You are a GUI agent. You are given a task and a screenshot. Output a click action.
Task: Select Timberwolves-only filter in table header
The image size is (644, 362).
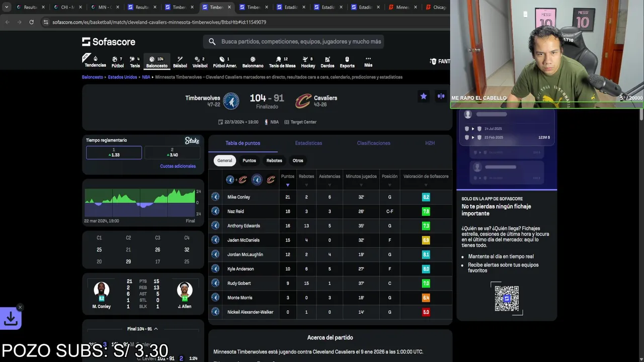[257, 179]
